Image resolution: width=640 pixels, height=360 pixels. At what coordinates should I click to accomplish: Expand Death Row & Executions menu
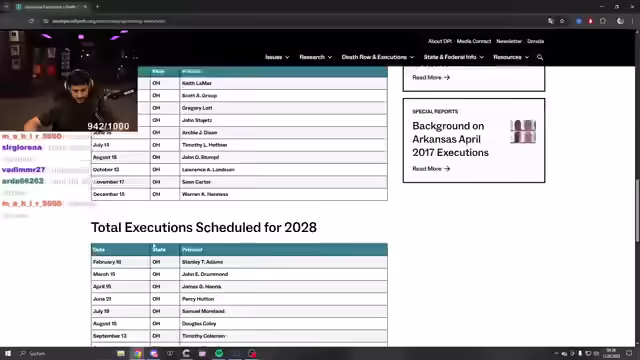[378, 57]
